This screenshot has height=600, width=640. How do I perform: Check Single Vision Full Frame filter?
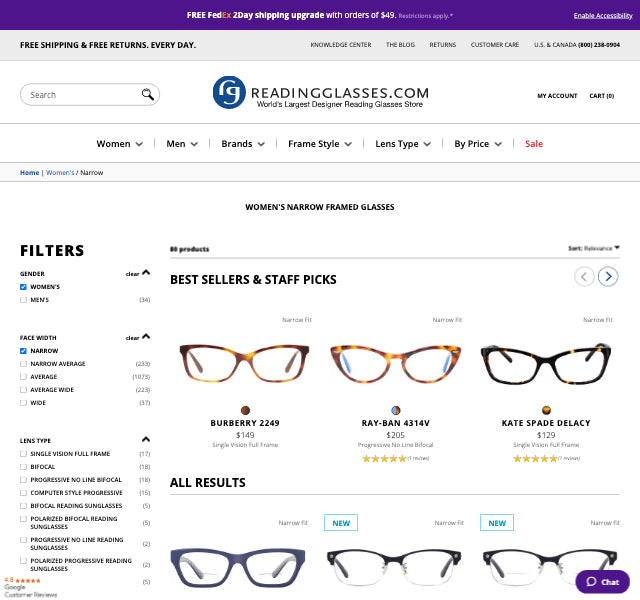click(23, 454)
